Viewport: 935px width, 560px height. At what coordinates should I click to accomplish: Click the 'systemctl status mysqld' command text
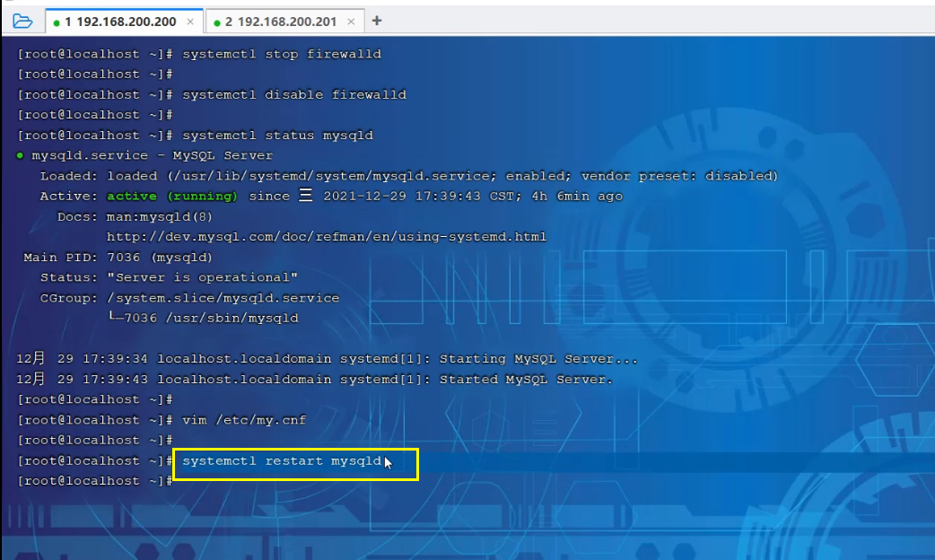click(277, 136)
